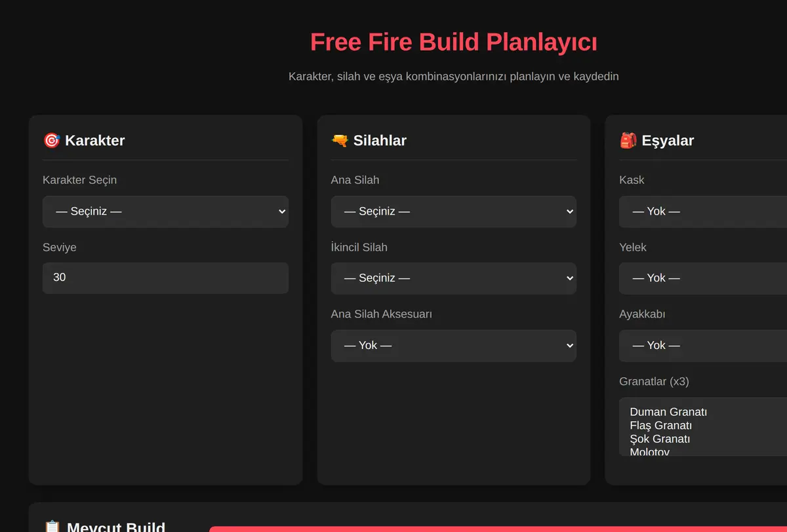Viewport: 787px width, 532px height.
Task: Click the İkincil Silah label
Action: coord(359,247)
